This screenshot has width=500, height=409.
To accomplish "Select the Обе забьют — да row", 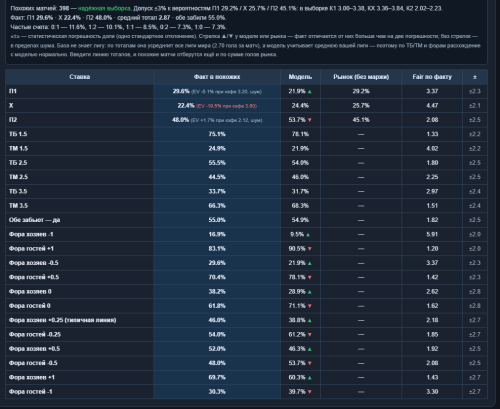I will pos(246,220).
